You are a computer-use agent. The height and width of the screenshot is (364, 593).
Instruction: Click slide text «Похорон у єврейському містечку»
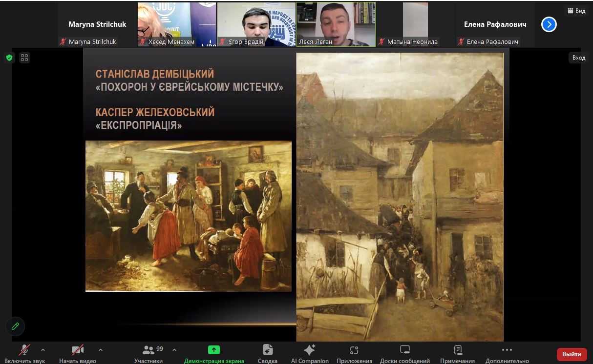pyautogui.click(x=190, y=88)
